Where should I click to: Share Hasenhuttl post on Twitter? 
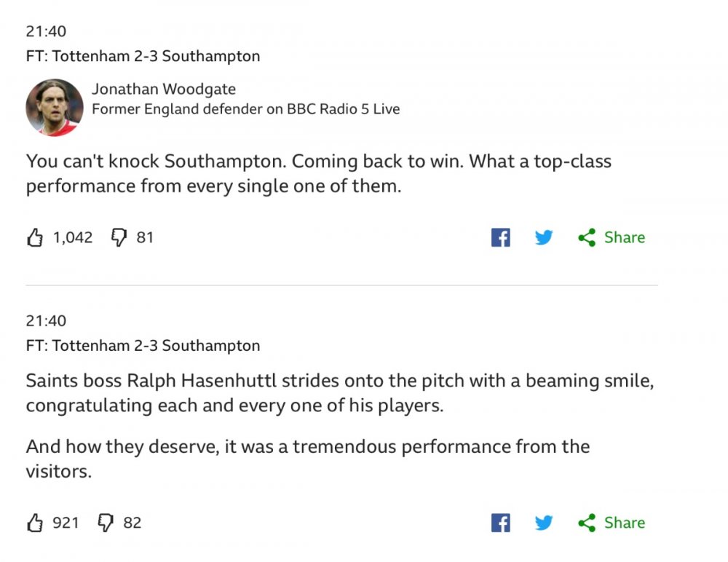point(544,523)
